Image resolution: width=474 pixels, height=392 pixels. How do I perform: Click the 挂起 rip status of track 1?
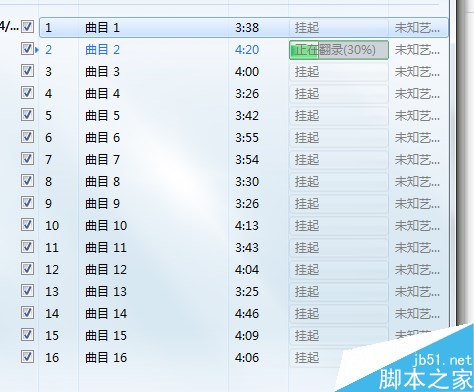[307, 28]
